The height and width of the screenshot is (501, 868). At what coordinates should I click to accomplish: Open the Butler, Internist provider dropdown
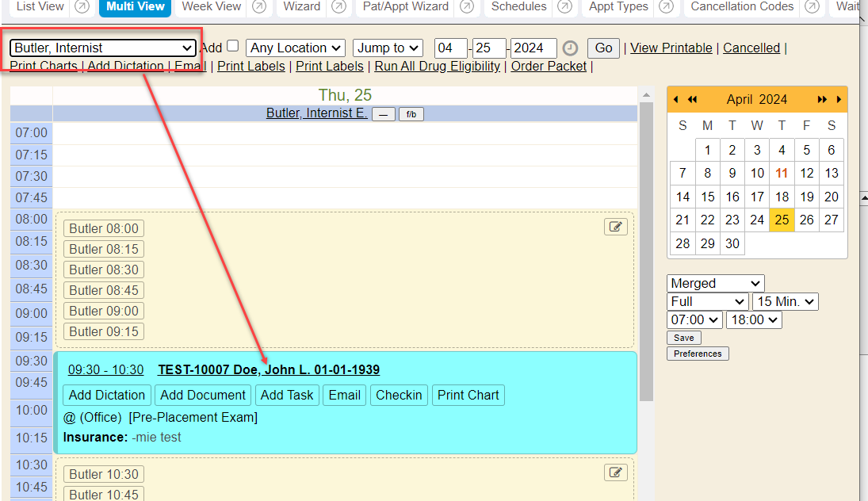[103, 48]
